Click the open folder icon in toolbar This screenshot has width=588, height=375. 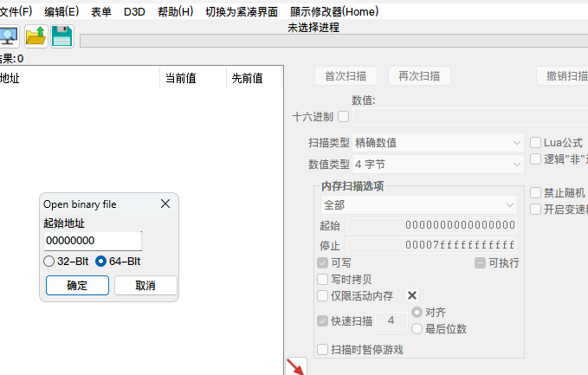tap(36, 36)
